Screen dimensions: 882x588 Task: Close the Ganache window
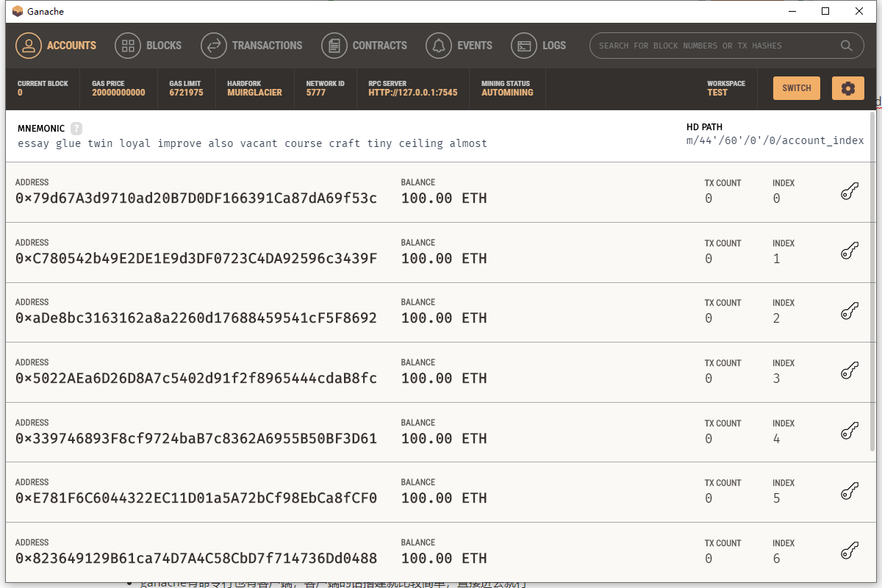click(x=859, y=11)
